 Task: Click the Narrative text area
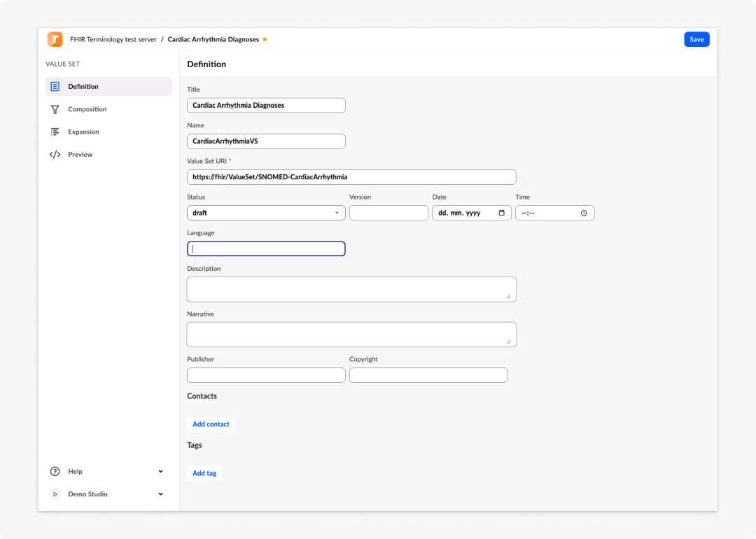(351, 335)
